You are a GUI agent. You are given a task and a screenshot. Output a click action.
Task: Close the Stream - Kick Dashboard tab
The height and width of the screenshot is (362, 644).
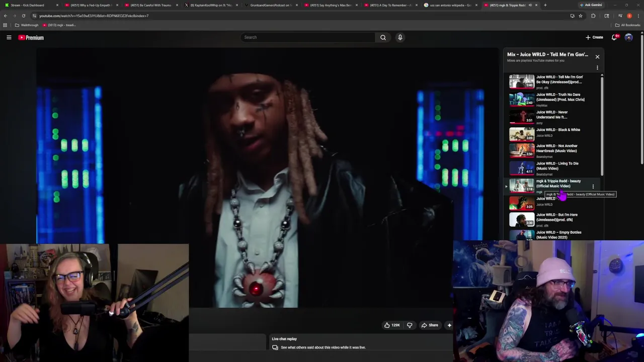(x=57, y=5)
